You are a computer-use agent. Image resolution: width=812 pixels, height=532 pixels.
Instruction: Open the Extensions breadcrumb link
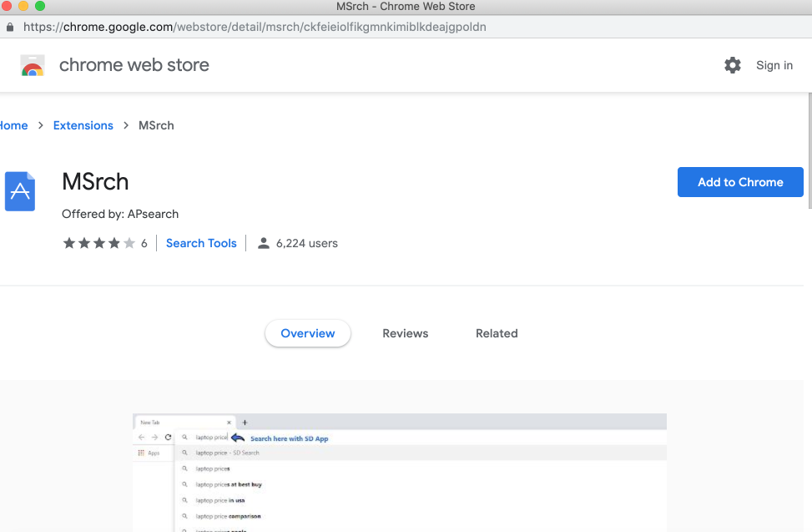(83, 125)
